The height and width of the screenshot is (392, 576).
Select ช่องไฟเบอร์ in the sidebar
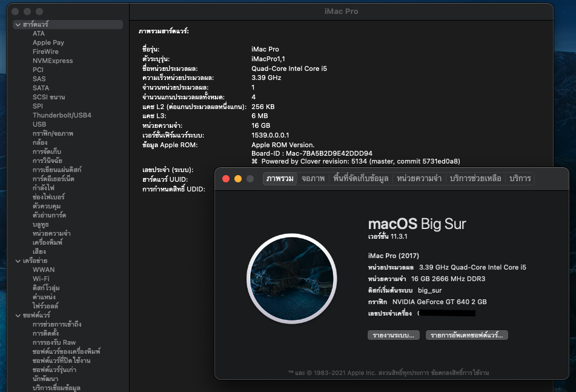point(48,197)
